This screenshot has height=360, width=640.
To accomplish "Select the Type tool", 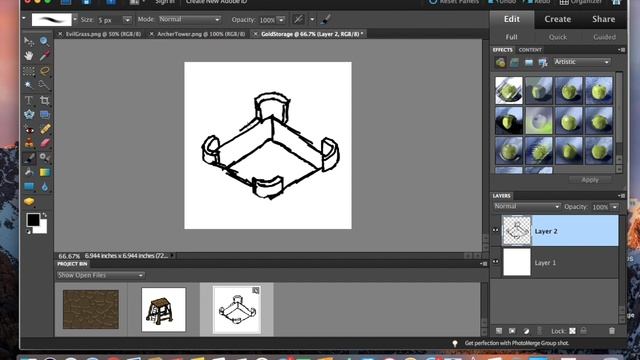I will coord(29,100).
